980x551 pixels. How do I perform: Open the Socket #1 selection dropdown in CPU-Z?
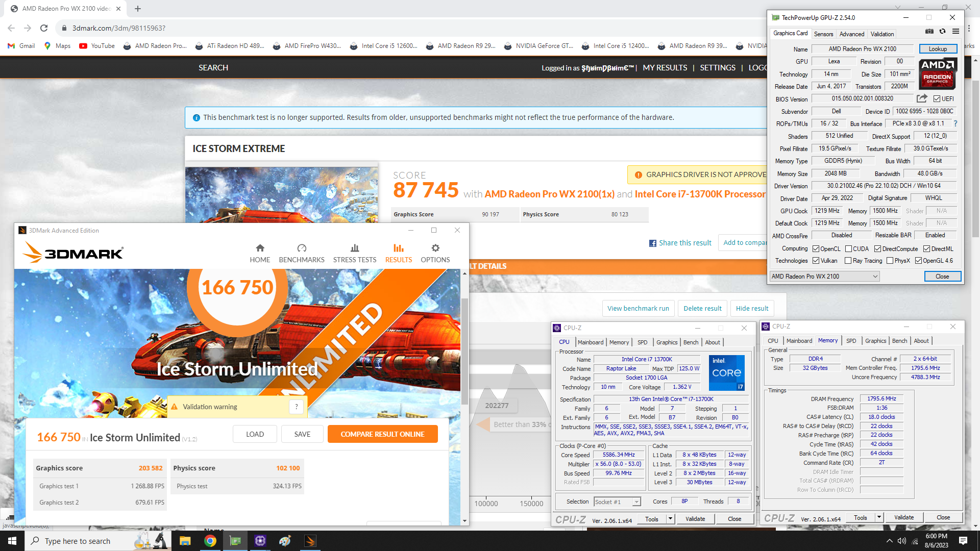tap(617, 502)
